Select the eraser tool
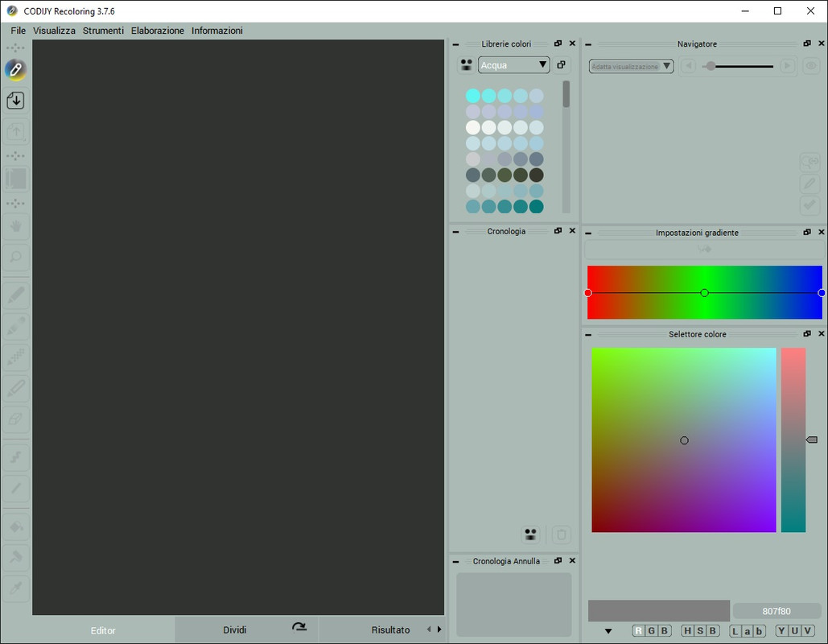The image size is (828, 644). 15,419
